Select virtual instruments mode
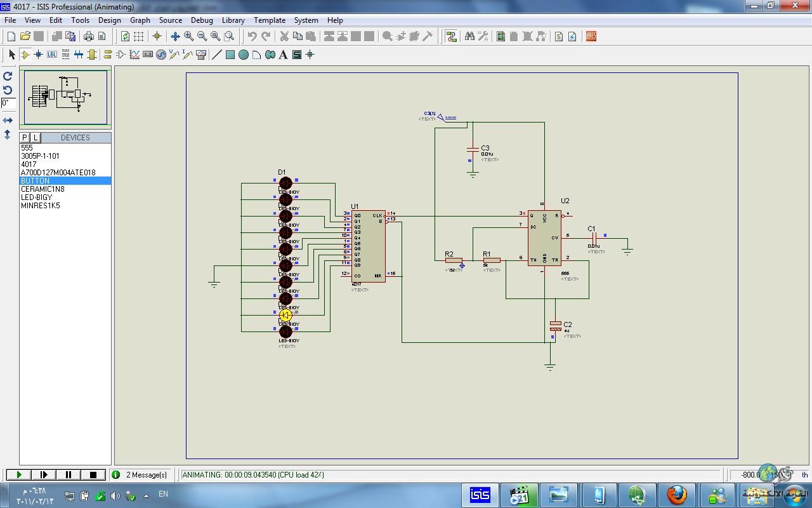 (201, 55)
